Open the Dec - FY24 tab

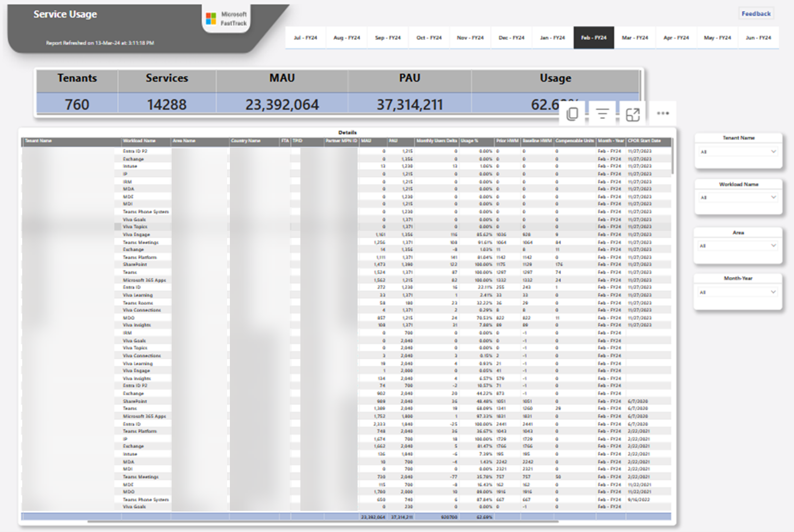(x=511, y=38)
